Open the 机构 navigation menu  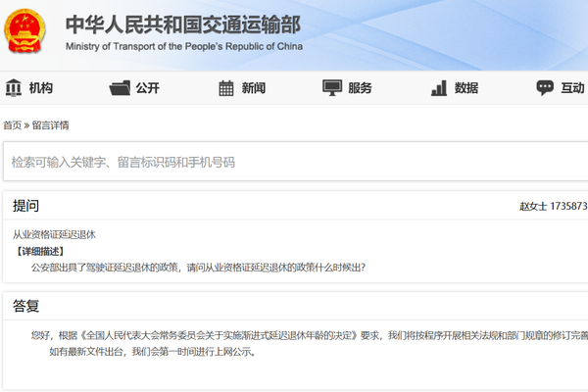pyautogui.click(x=41, y=88)
